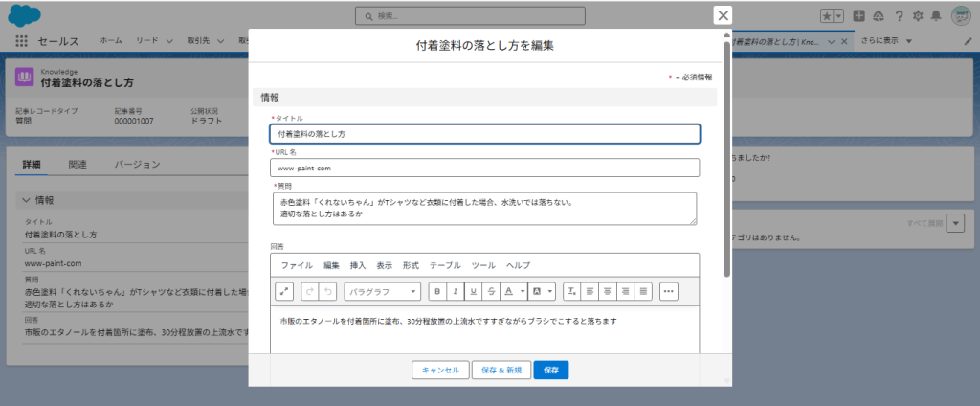
Task: Center align text in the editor
Action: click(x=607, y=291)
